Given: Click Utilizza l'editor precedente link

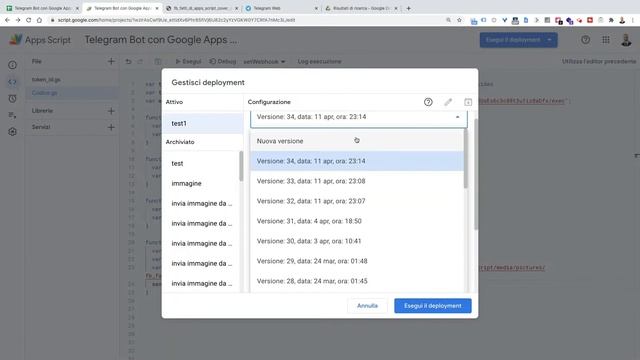Looking at the screenshot, I should (x=599, y=62).
